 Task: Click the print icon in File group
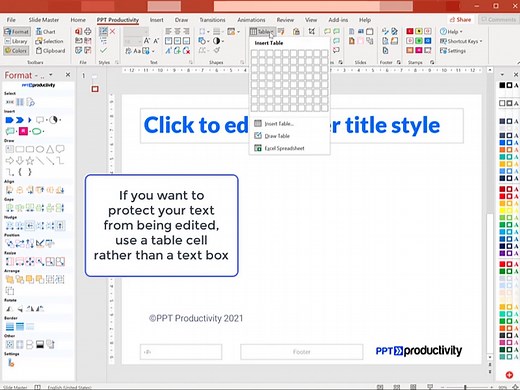88,32
